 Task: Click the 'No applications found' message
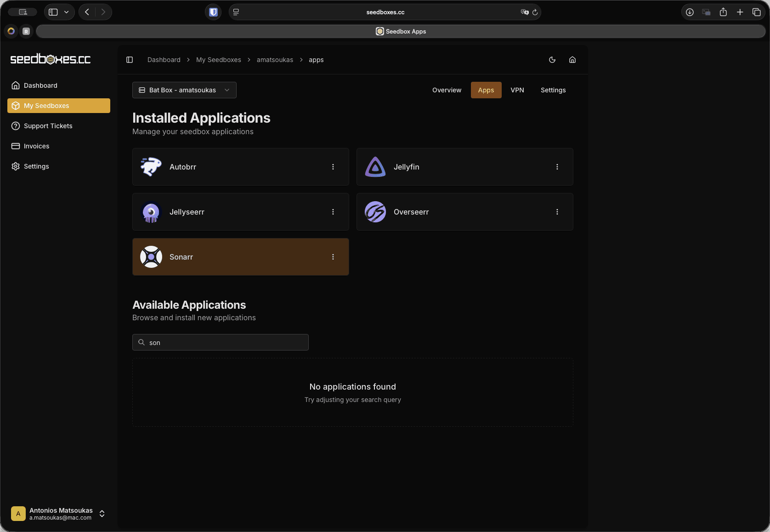(x=353, y=387)
